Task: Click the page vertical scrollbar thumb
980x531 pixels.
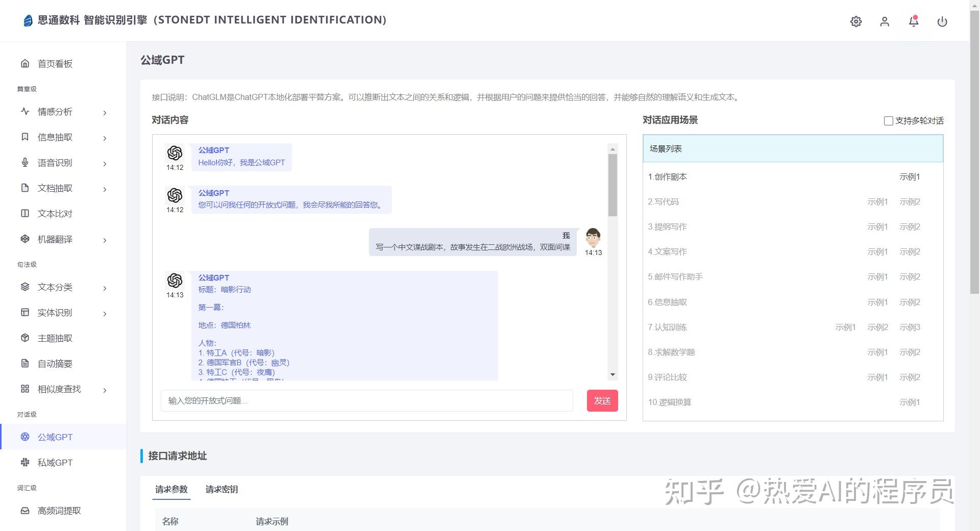Action: (x=974, y=152)
